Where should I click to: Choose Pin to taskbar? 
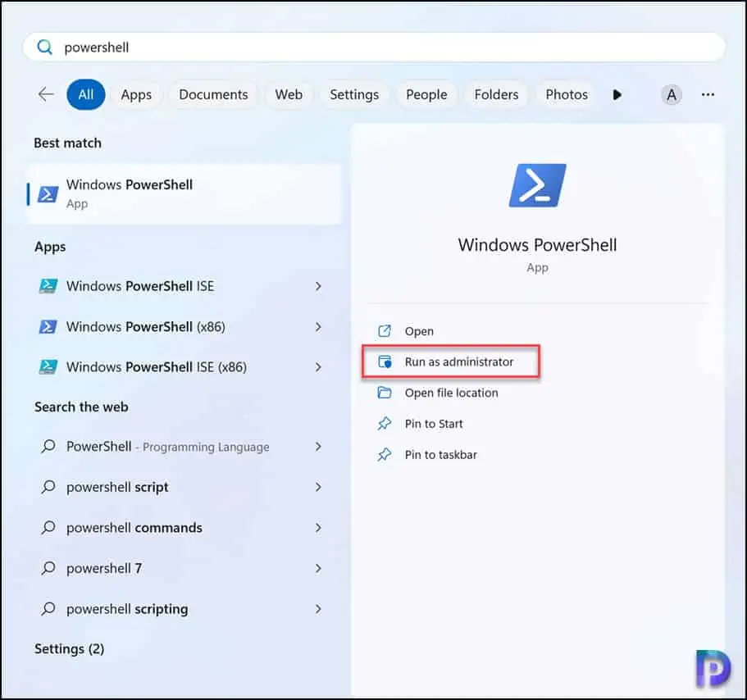(x=440, y=455)
